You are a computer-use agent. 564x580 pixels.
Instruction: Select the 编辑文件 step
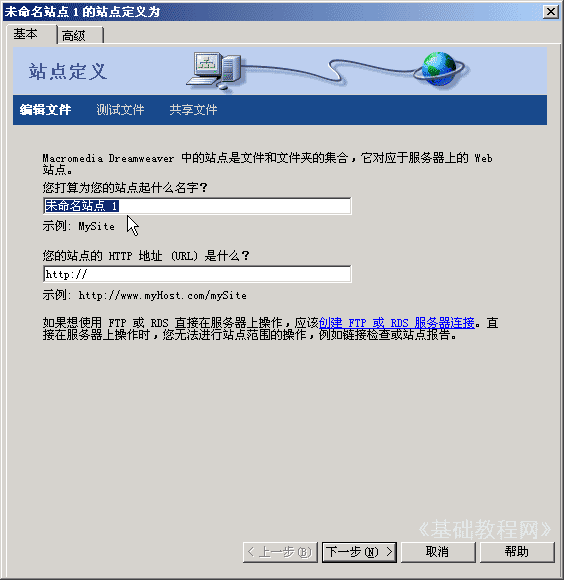pyautogui.click(x=45, y=110)
